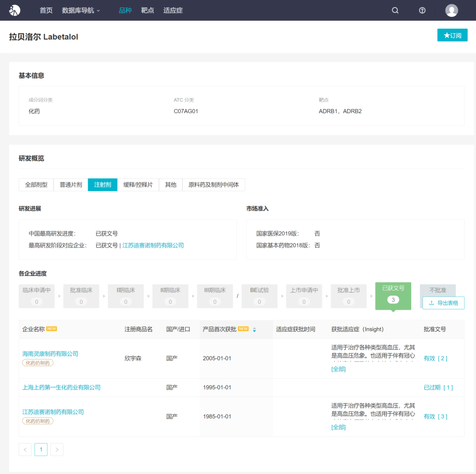Select the 不批准 stage box
This screenshot has height=474, width=476.
tap(438, 290)
